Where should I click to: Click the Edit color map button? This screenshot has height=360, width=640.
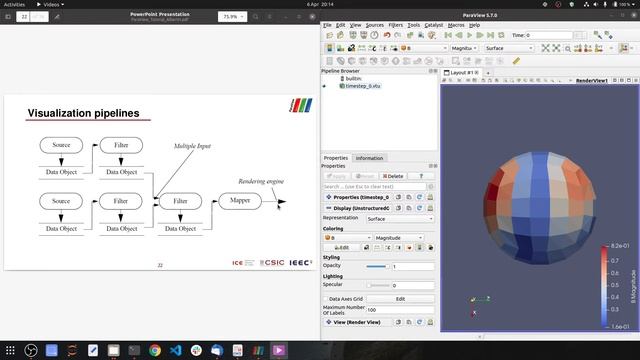click(x=342, y=248)
